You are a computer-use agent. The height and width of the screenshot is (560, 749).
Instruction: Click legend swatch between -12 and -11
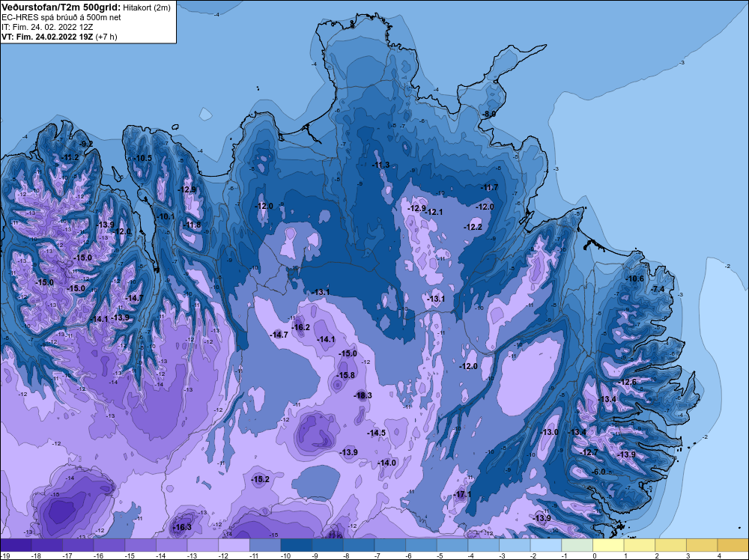[234, 545]
